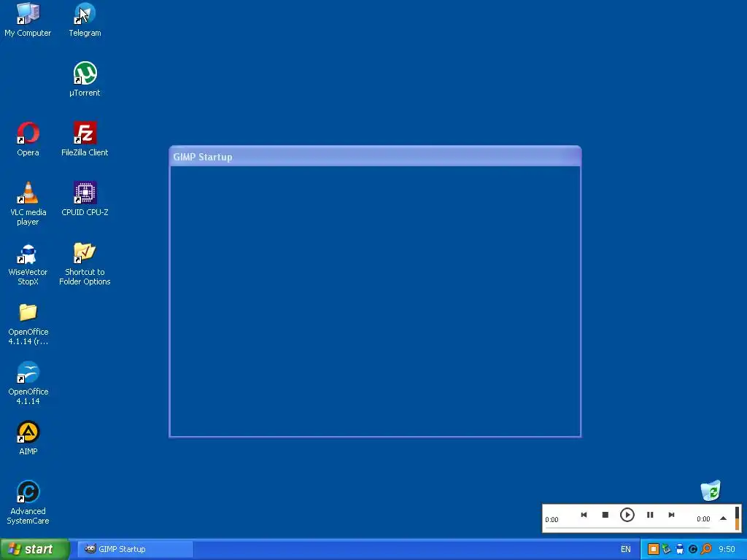Switch to GIMP Startup taskbar button
Image resolution: width=747 pixels, height=560 pixels.
pyautogui.click(x=135, y=549)
